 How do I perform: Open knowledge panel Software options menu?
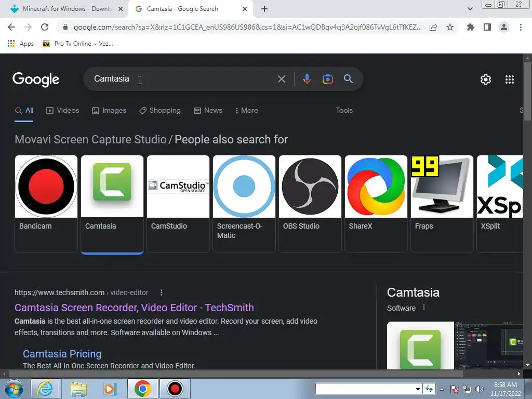[x=424, y=308]
